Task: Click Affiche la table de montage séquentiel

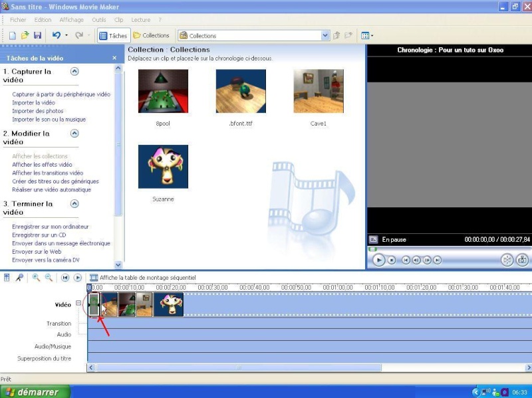Action: click(x=143, y=278)
